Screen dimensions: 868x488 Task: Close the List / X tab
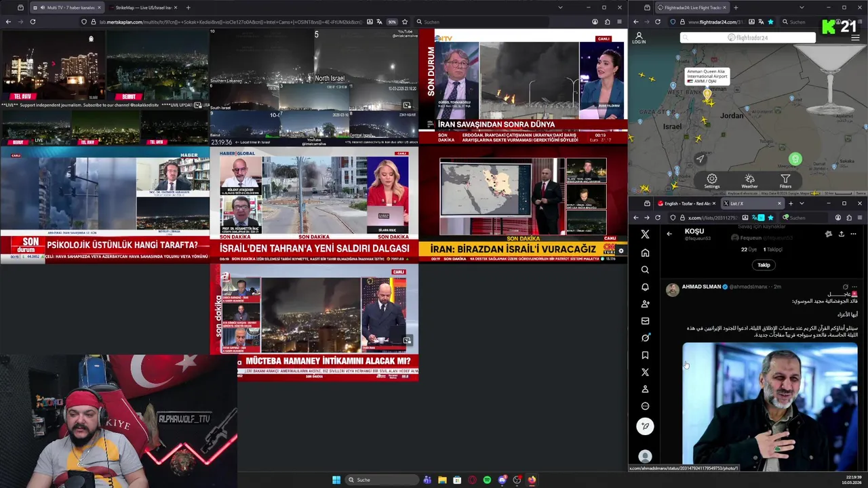coord(779,203)
